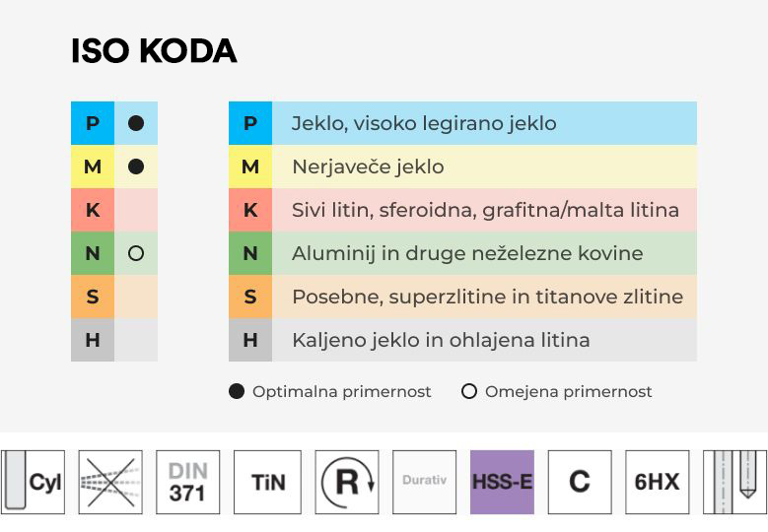768x532 pixels.
Task: Click the purple HSS-E material icon
Action: point(502,482)
